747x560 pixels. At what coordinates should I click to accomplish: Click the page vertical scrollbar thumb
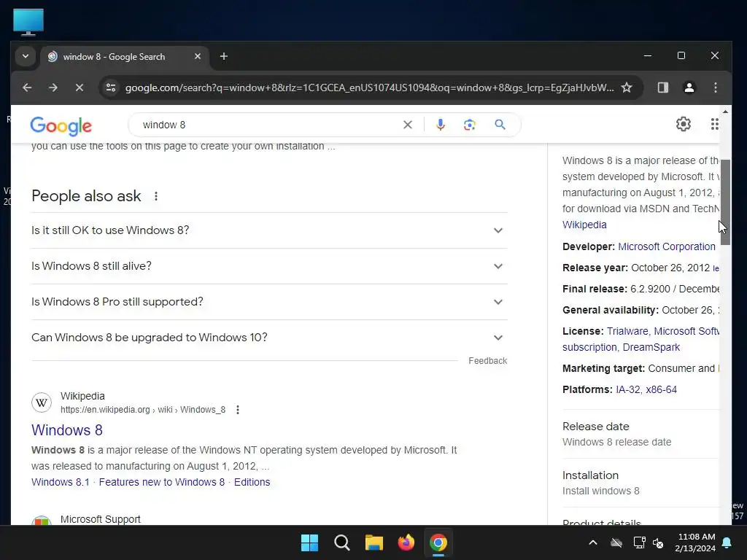[x=725, y=202]
